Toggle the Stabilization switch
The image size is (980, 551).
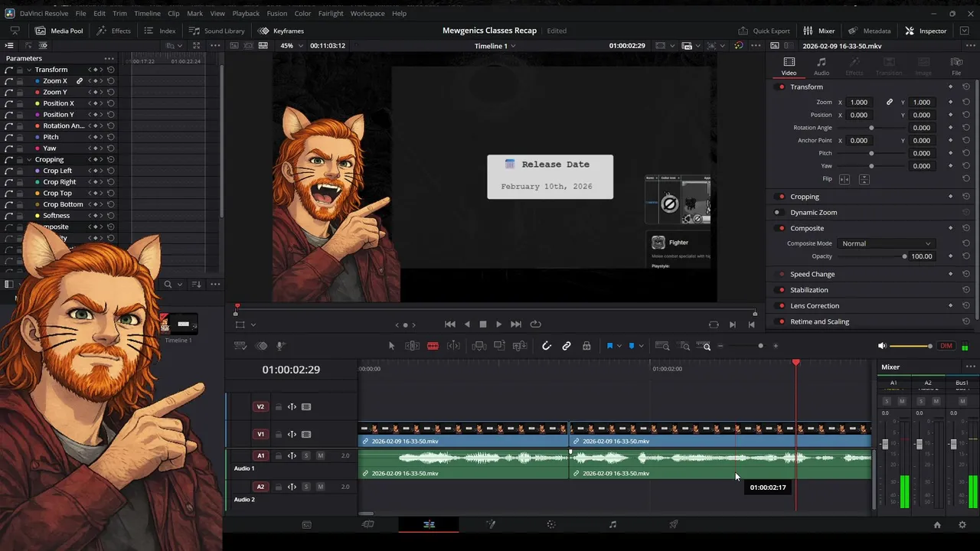point(781,290)
